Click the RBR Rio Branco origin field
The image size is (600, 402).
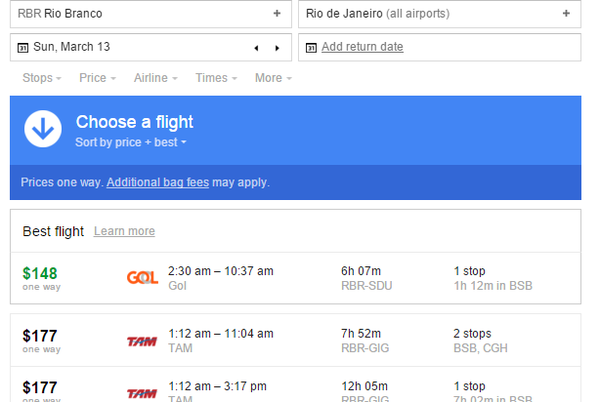(x=140, y=14)
